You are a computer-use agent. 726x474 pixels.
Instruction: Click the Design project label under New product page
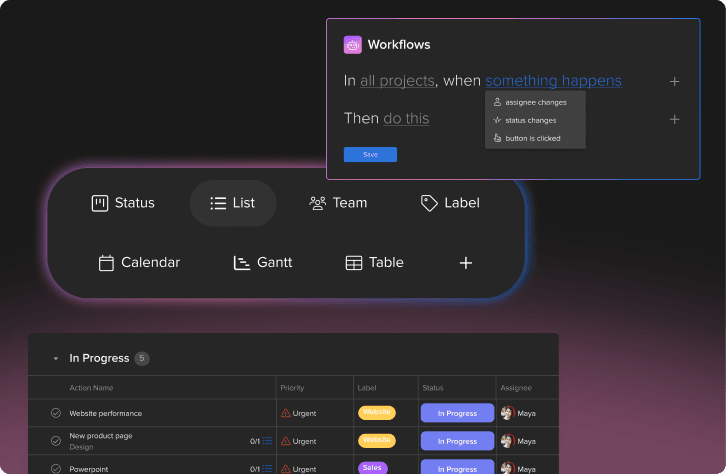81,447
